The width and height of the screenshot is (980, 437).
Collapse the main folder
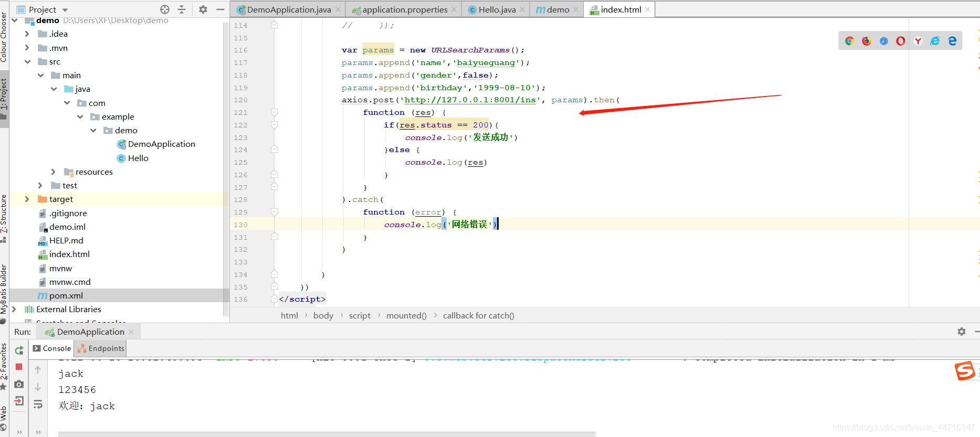(x=40, y=75)
